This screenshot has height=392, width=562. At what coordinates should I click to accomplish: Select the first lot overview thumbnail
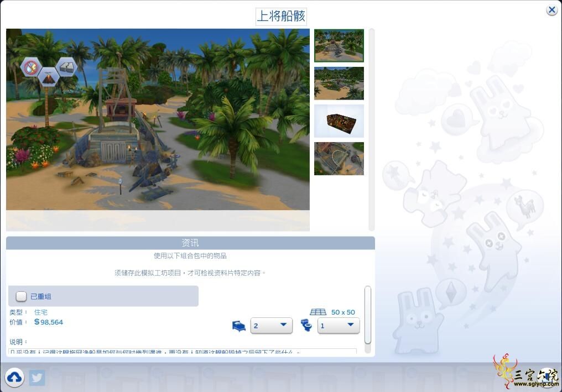click(x=339, y=45)
